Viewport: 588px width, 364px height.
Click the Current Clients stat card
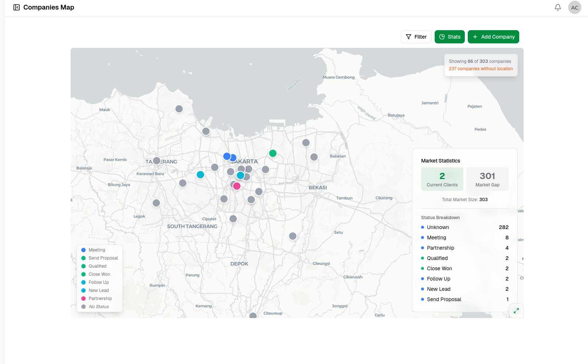(442, 179)
